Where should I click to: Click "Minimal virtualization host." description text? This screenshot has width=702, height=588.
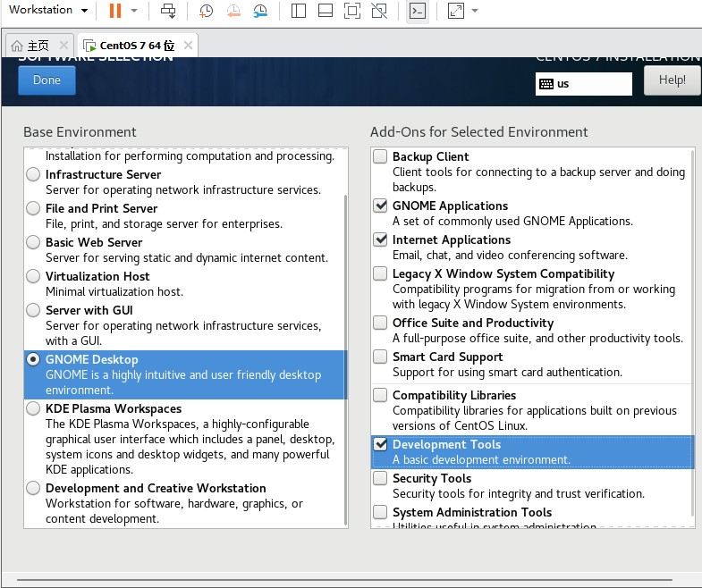[114, 291]
